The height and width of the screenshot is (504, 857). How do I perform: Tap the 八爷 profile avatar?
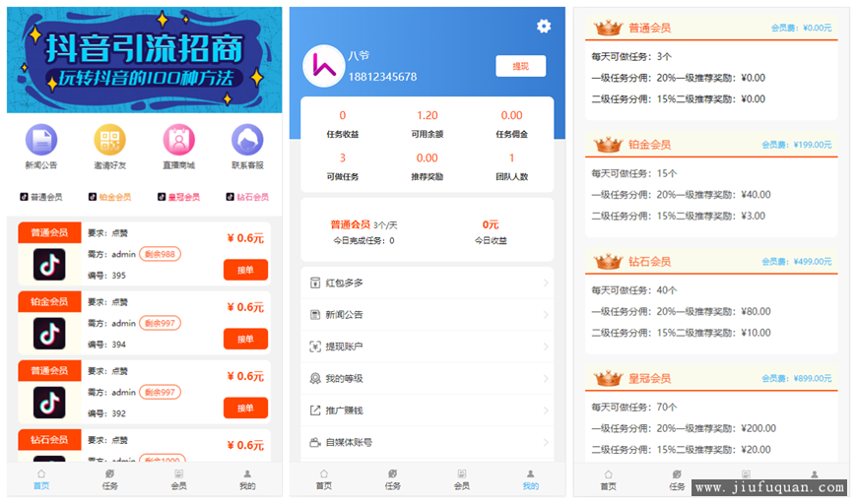coord(323,66)
